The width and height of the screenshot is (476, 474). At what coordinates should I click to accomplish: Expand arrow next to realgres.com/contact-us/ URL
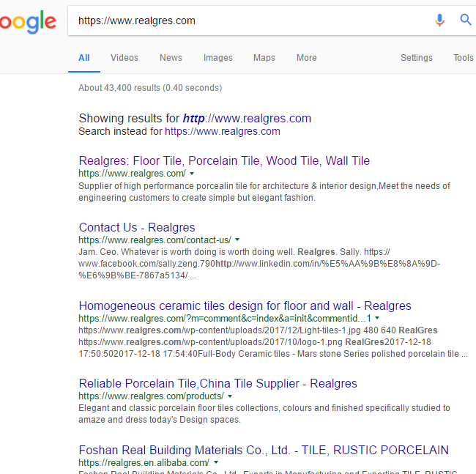click(x=237, y=240)
